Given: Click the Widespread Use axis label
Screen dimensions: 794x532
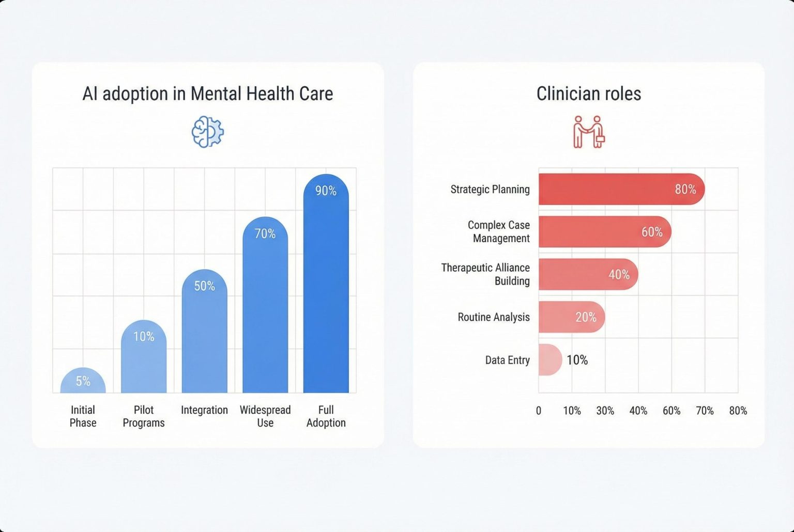Looking at the screenshot, I should (265, 416).
